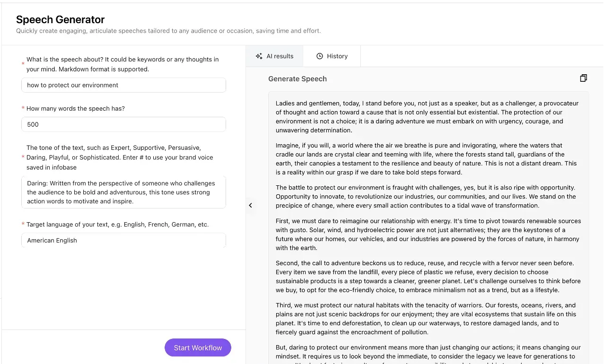Click the clock icon beside History
Image resolution: width=604 pixels, height=364 pixels.
pos(320,56)
